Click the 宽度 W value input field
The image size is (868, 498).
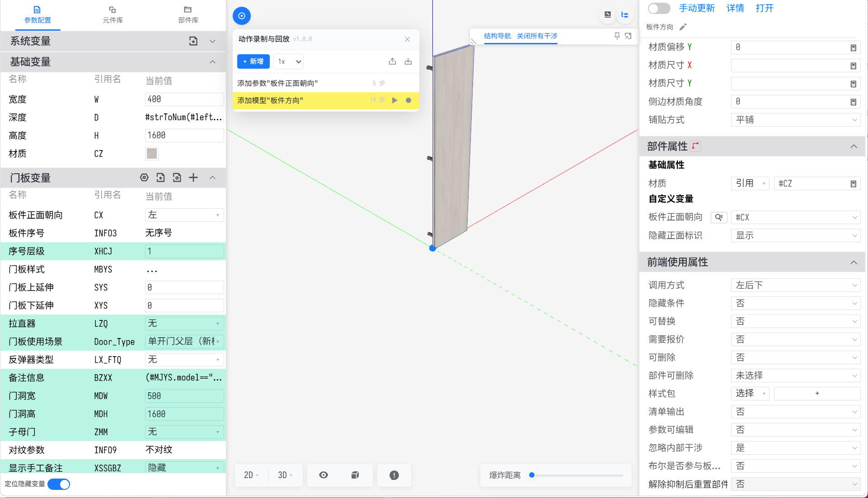click(184, 99)
